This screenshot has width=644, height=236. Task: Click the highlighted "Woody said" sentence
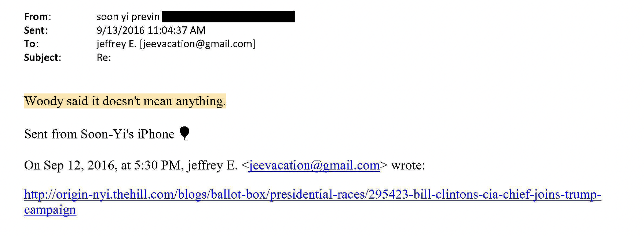(125, 101)
